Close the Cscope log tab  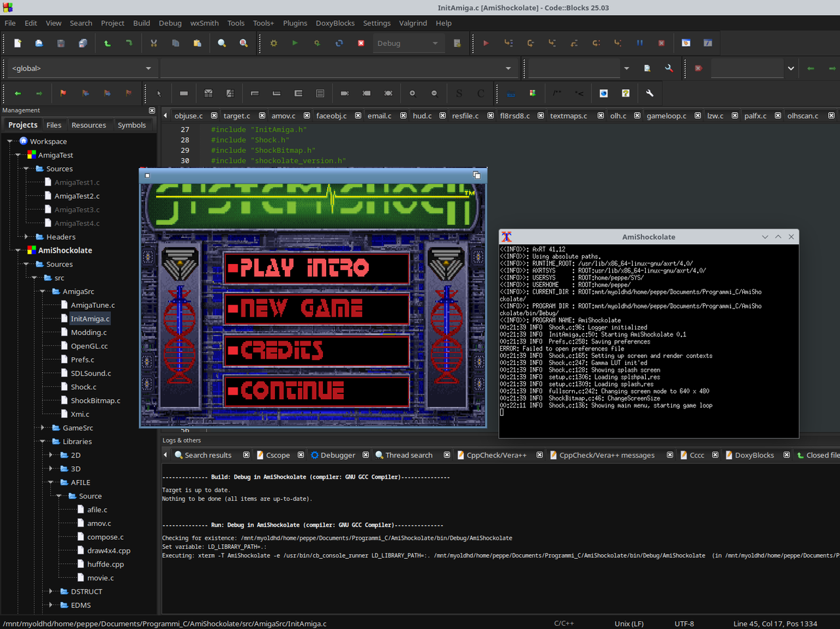click(x=301, y=455)
